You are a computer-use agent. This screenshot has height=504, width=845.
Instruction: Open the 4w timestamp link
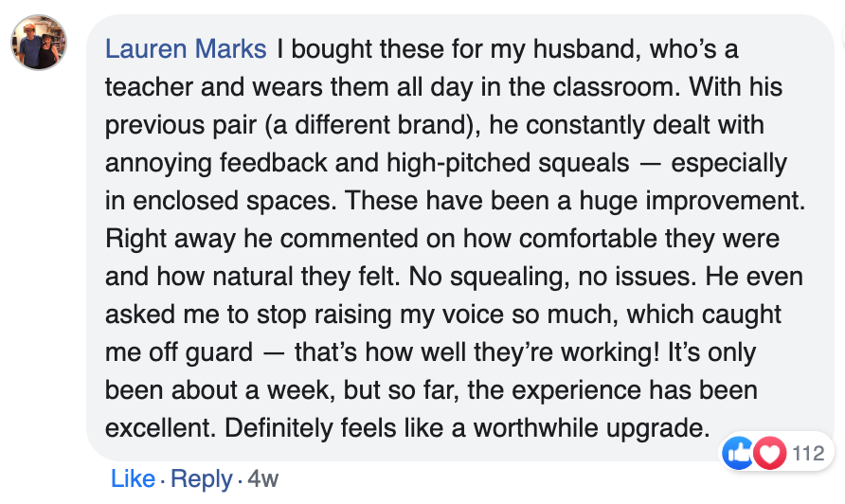click(x=263, y=478)
